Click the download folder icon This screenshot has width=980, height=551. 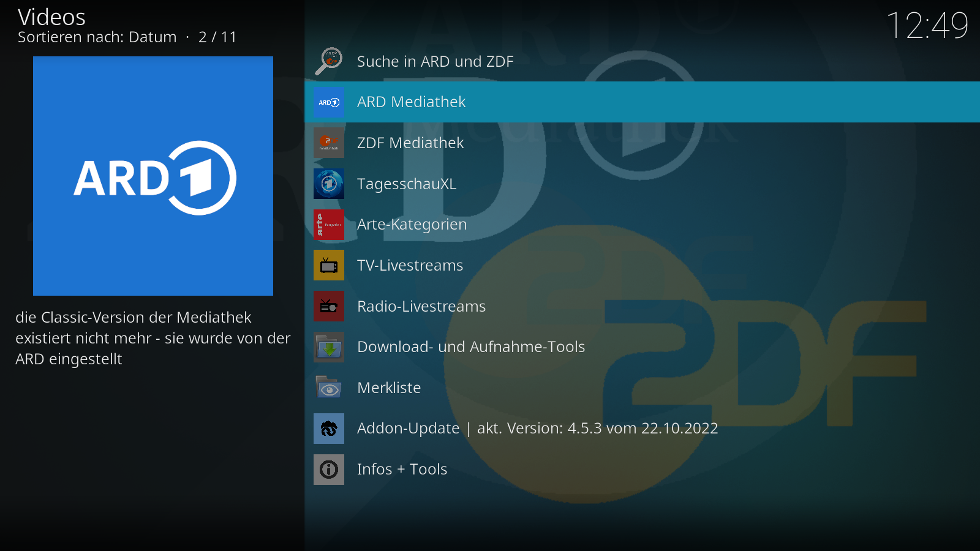329,347
